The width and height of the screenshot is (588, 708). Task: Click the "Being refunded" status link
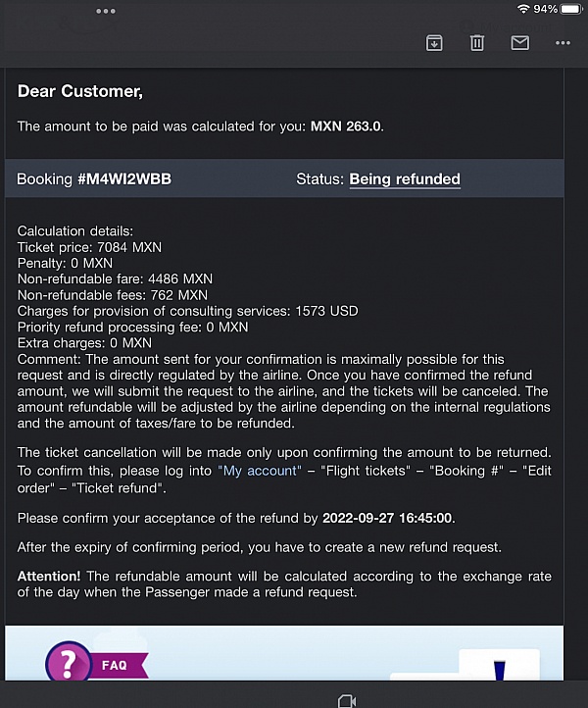click(x=405, y=179)
